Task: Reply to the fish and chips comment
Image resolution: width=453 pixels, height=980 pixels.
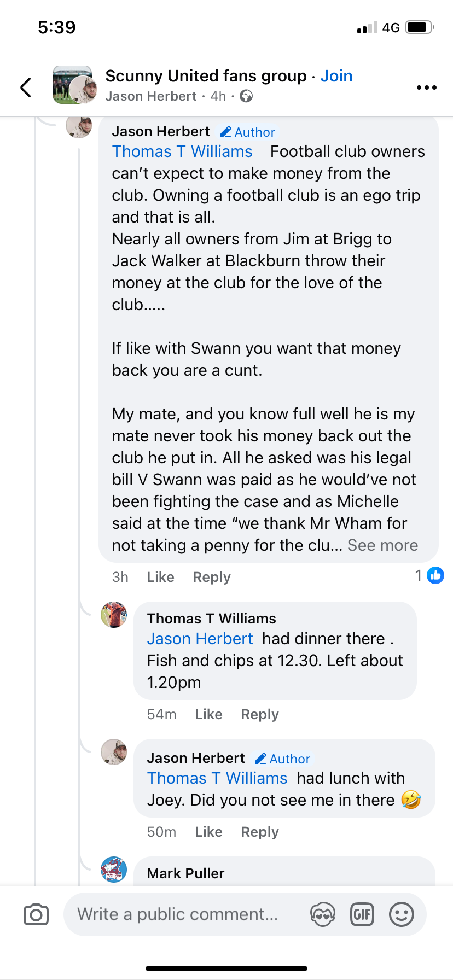Action: [x=260, y=714]
